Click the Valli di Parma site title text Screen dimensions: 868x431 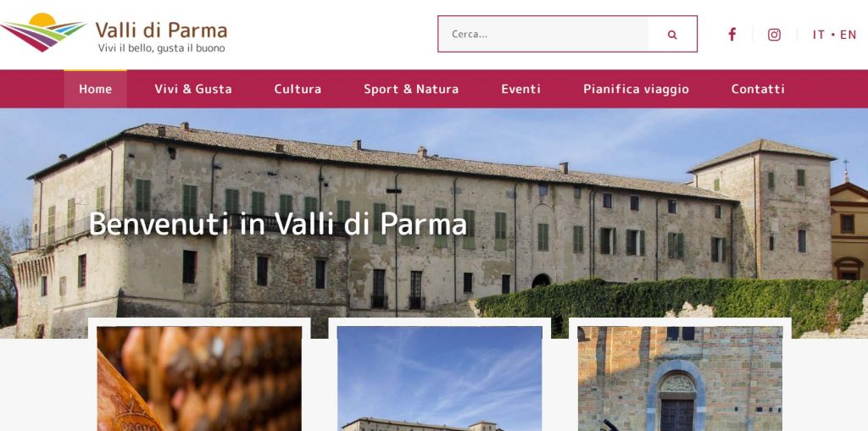click(161, 30)
